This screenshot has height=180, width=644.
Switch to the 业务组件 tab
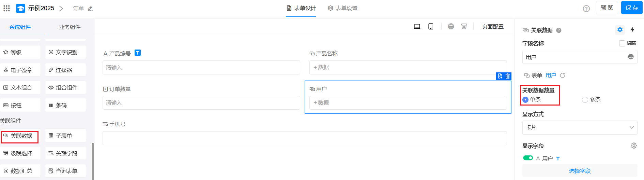coord(70,27)
